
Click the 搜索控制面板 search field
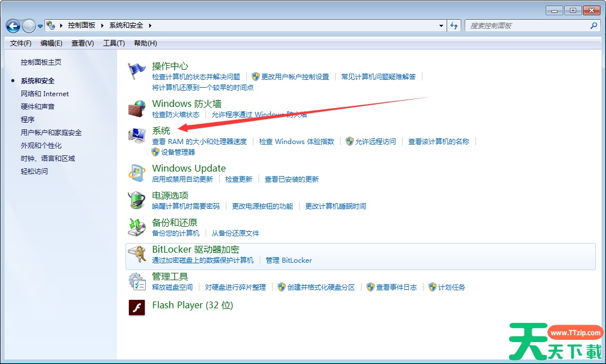[527, 26]
